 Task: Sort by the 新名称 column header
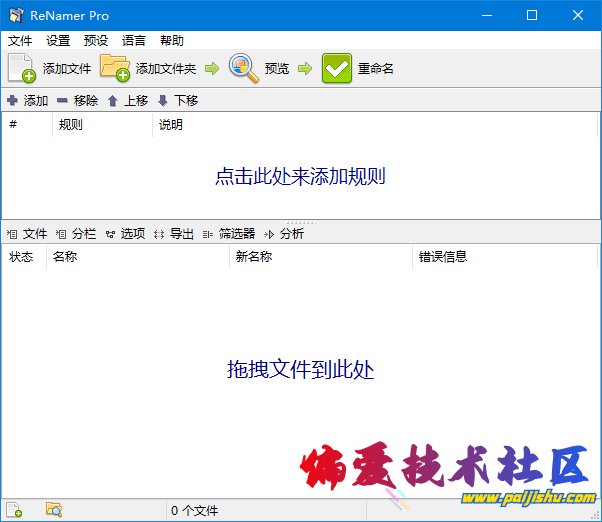(x=321, y=256)
